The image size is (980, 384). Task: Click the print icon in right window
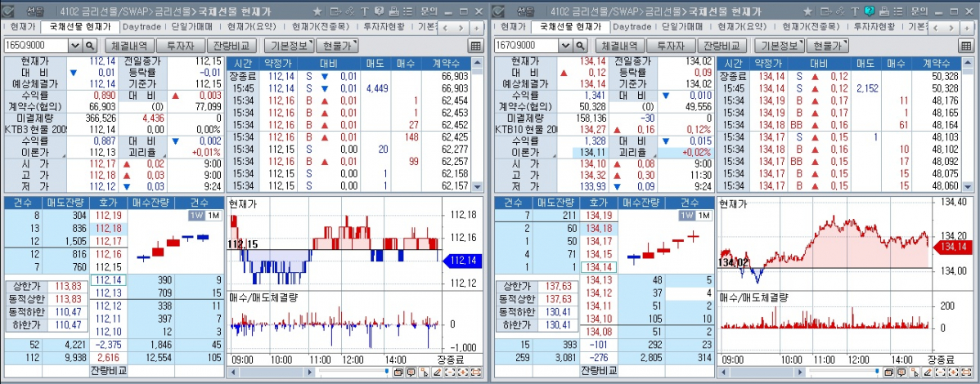tap(883, 11)
